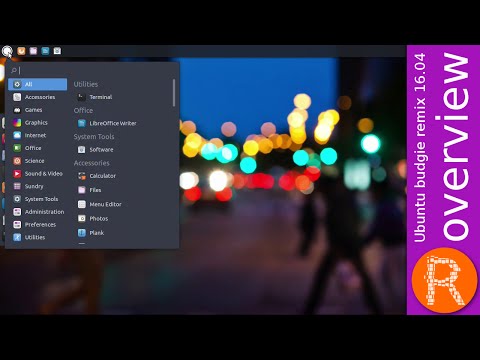Viewport: 480px width, 360px height.
Task: Select the Science category
Action: click(x=38, y=161)
